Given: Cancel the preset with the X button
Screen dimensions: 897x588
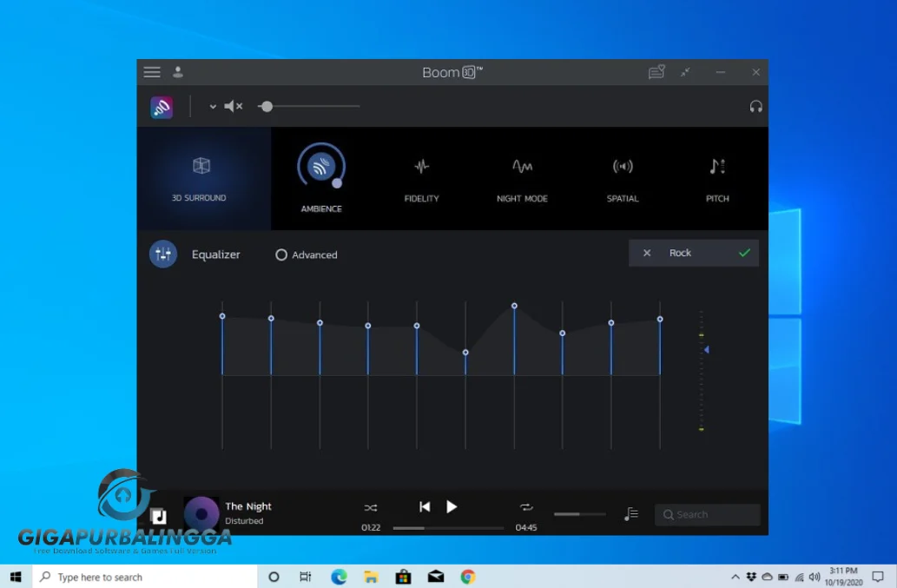Looking at the screenshot, I should coord(646,253).
